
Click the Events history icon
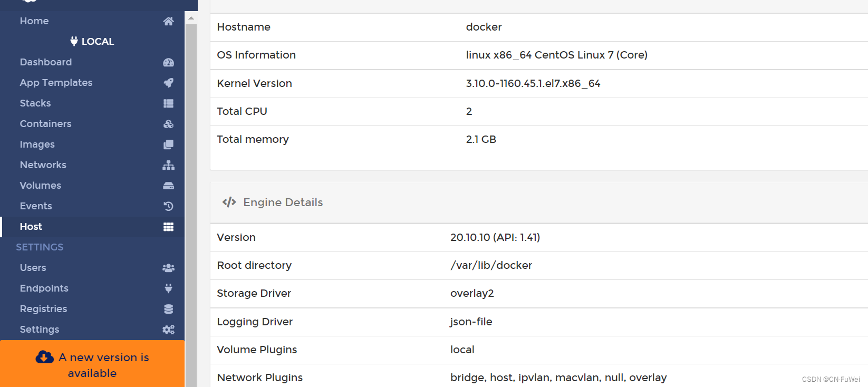tap(168, 206)
